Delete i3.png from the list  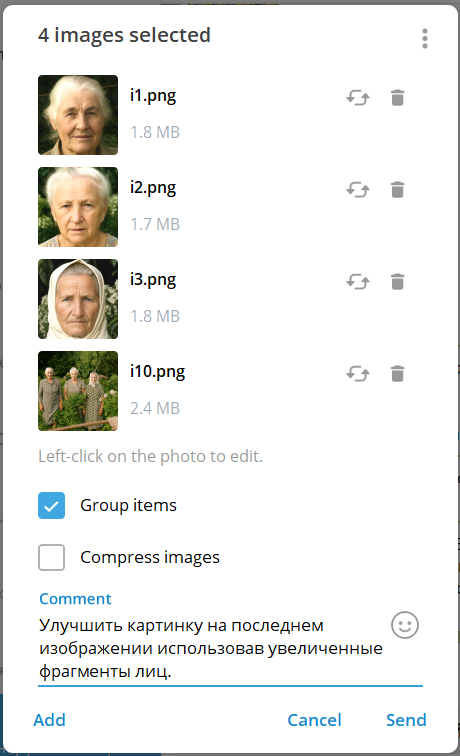tap(397, 282)
